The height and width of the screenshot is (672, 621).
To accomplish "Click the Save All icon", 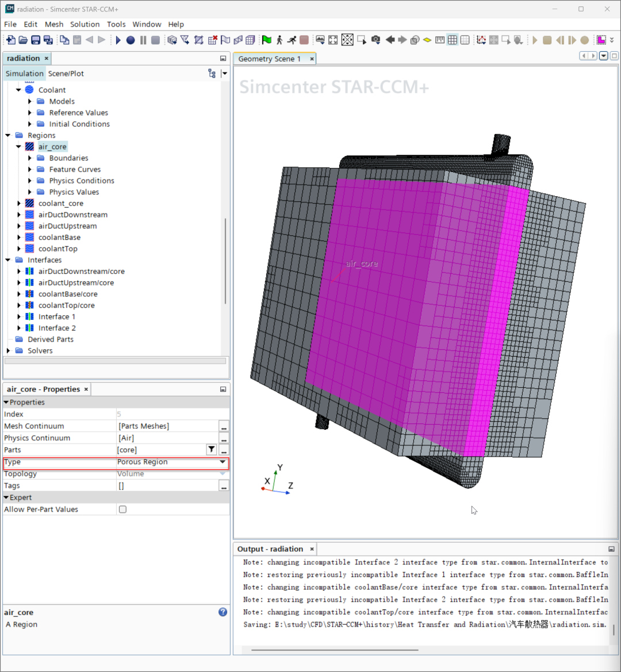I will [48, 40].
